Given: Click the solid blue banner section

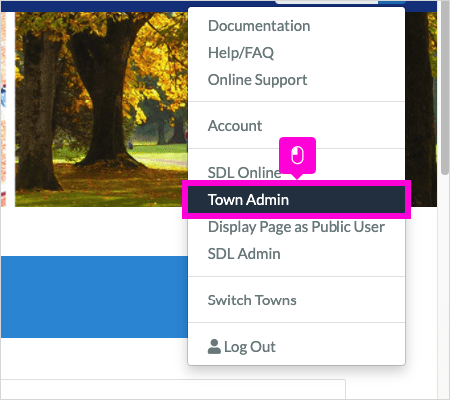Looking at the screenshot, I should pos(94,297).
